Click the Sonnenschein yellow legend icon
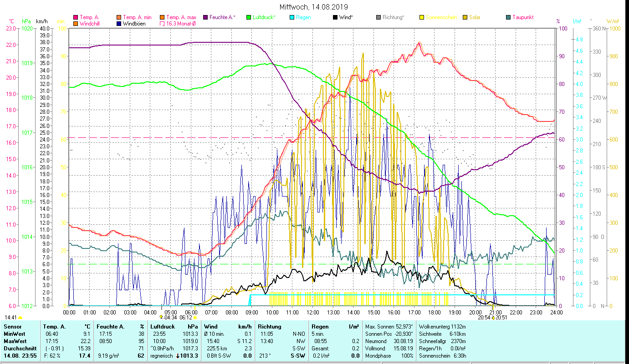 [422, 17]
